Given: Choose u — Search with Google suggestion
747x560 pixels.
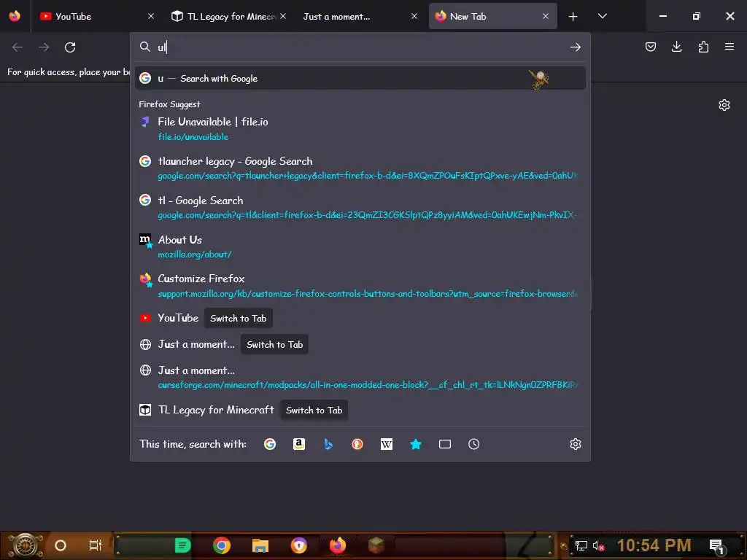Looking at the screenshot, I should [360, 79].
